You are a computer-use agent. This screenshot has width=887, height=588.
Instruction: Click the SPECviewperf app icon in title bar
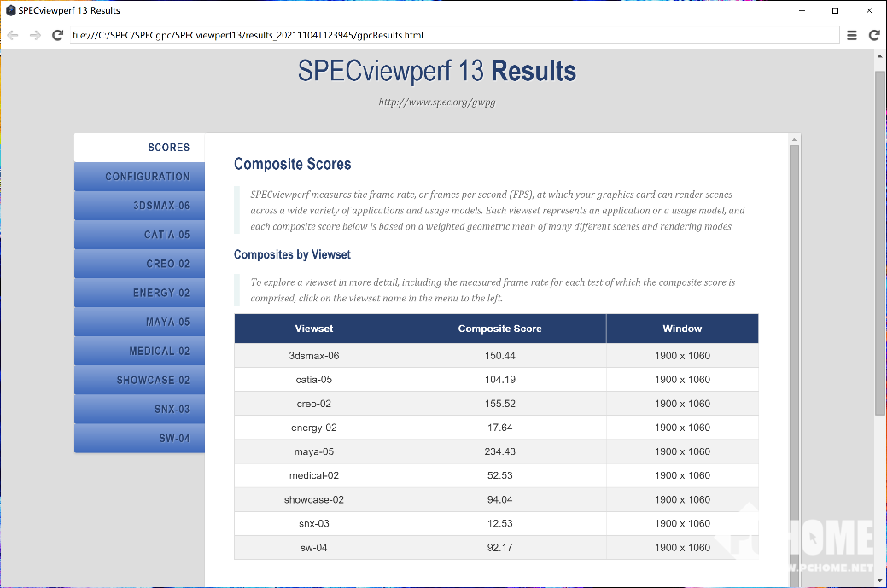[x=10, y=10]
